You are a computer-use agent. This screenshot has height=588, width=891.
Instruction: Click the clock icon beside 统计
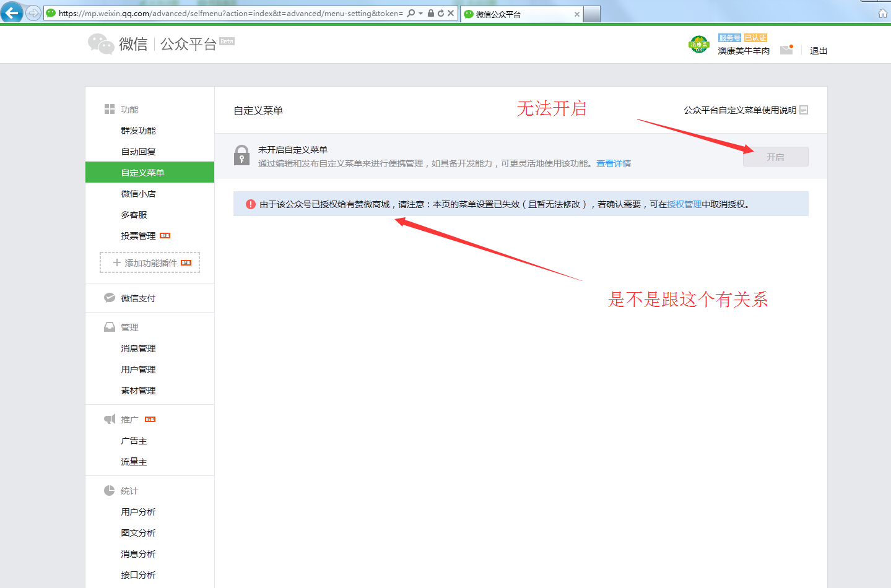click(x=109, y=490)
